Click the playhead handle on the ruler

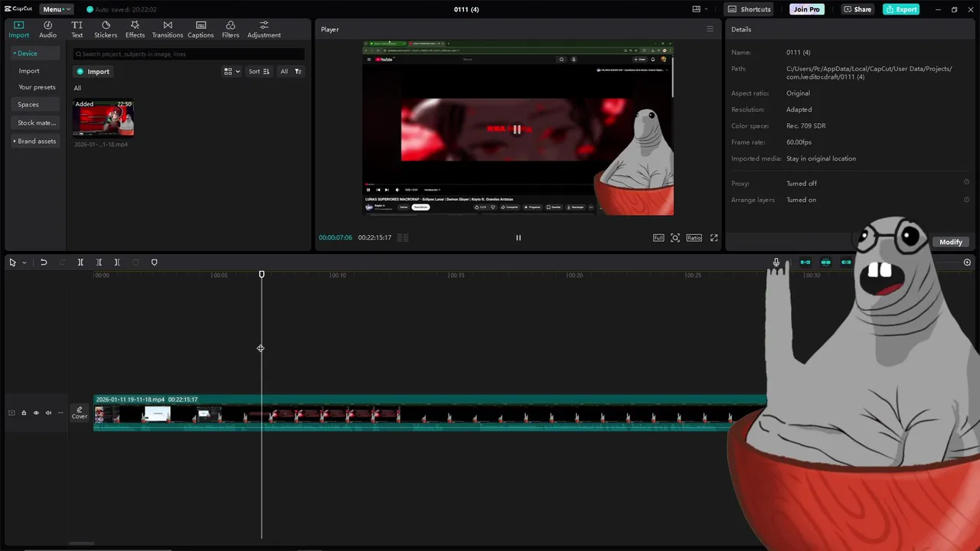[261, 274]
